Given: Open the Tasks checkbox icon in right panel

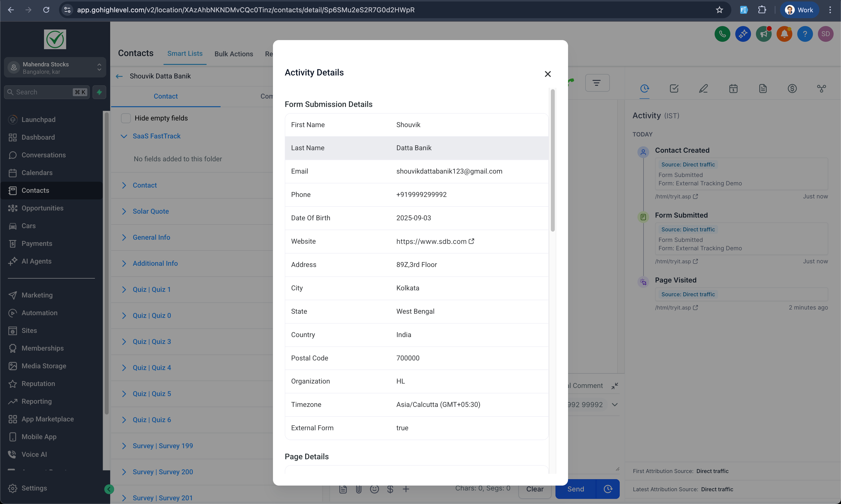Looking at the screenshot, I should click(x=674, y=89).
